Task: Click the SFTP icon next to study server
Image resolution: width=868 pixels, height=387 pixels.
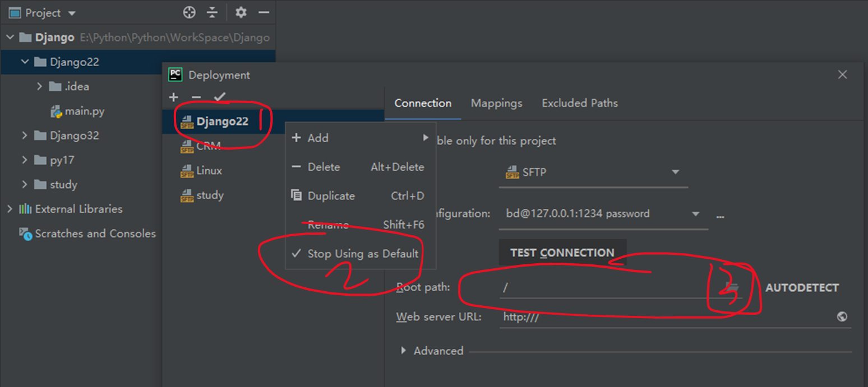Action: tap(187, 195)
